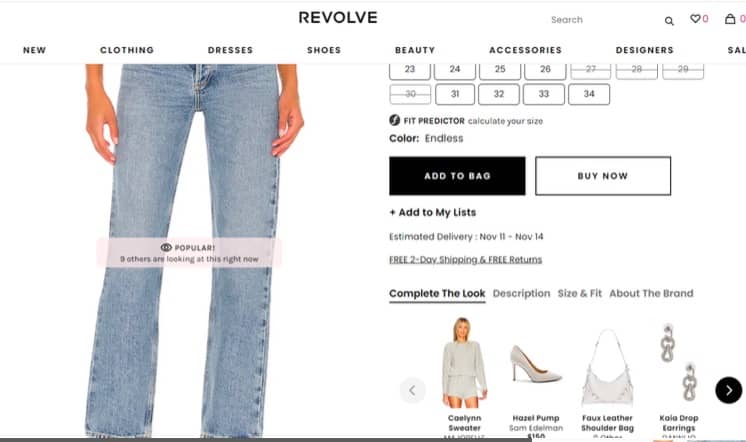746x442 pixels.
Task: Choose size 34
Action: pos(589,94)
